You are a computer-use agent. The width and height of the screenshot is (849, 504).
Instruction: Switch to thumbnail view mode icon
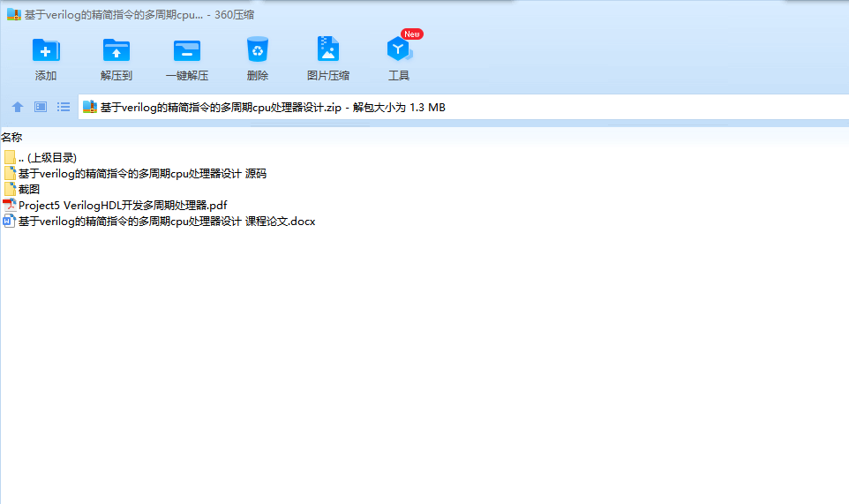41,107
